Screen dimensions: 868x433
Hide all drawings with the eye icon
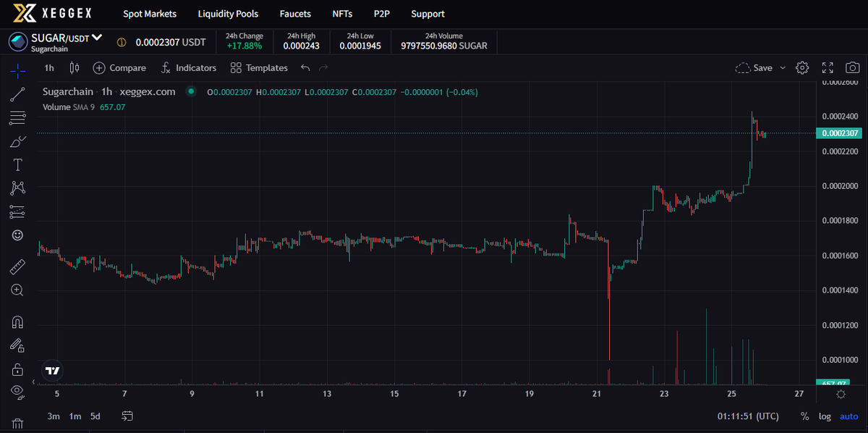click(17, 391)
